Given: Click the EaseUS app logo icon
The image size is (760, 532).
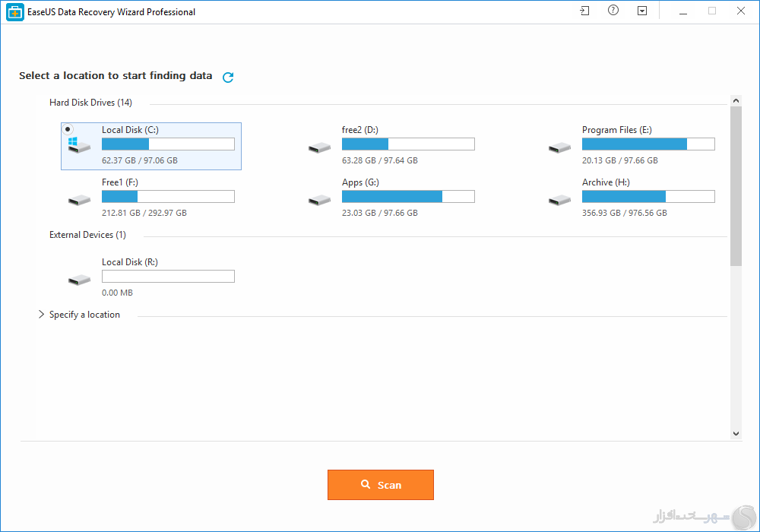Looking at the screenshot, I should coord(15,12).
